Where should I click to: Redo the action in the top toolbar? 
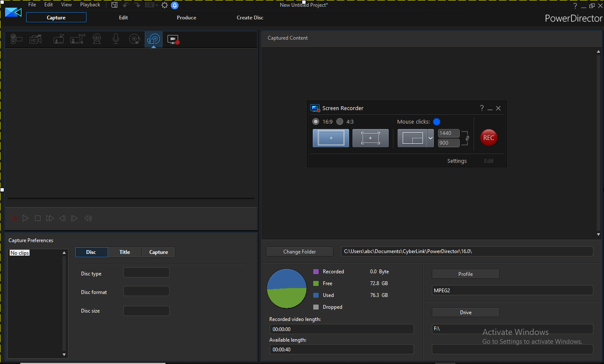137,5
